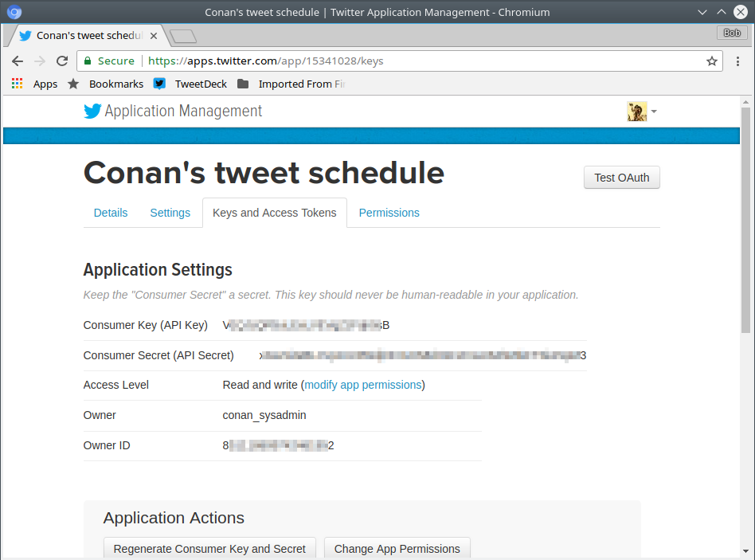The image size is (755, 560).
Task: Reload the page with the refresh icon
Action: [62, 61]
